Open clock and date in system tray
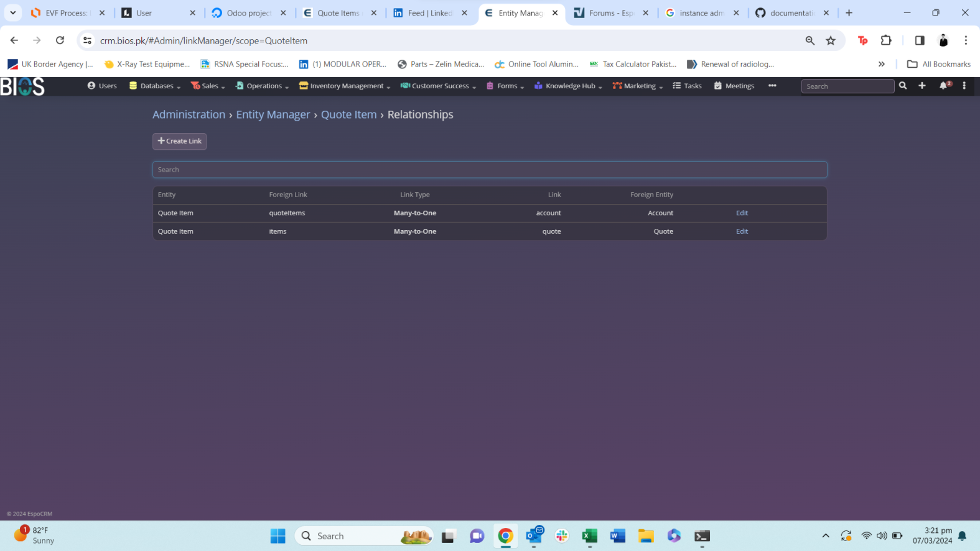This screenshot has width=980, height=551. tap(932, 535)
